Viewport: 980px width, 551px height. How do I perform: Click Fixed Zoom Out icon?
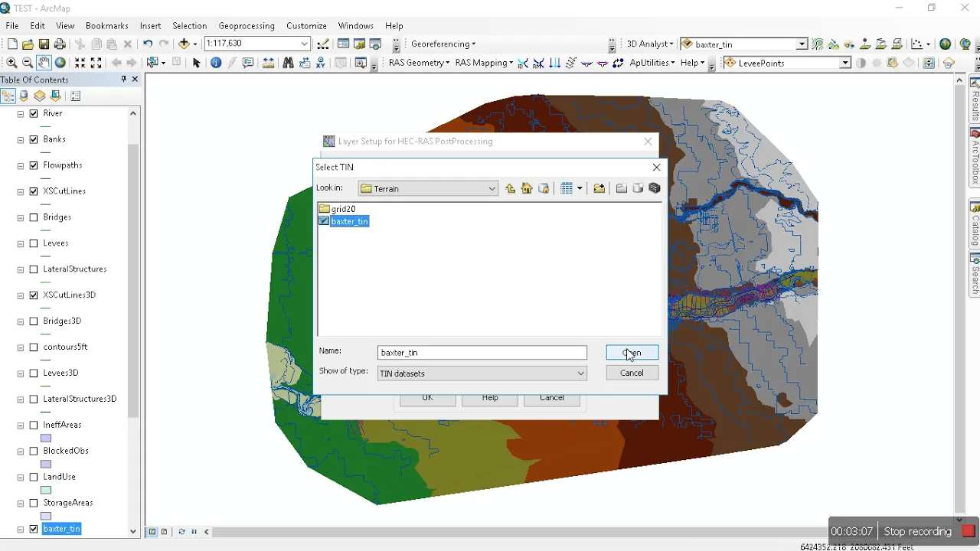click(96, 63)
